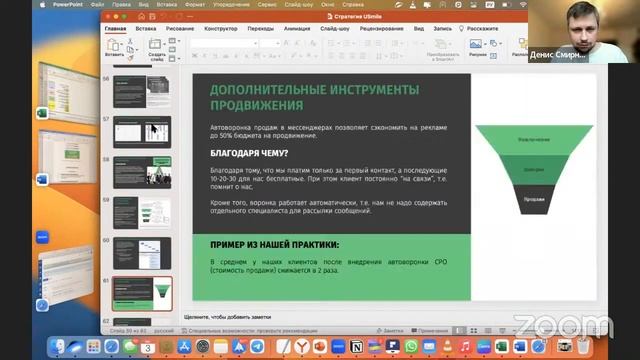
Task: Toggle the Заметки notes pane in status bar
Action: pos(390,331)
